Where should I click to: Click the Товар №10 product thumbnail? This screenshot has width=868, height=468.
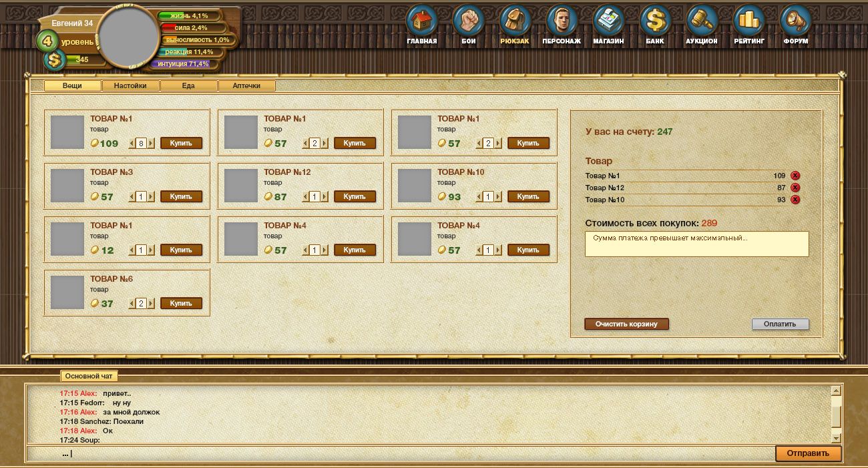[415, 186]
